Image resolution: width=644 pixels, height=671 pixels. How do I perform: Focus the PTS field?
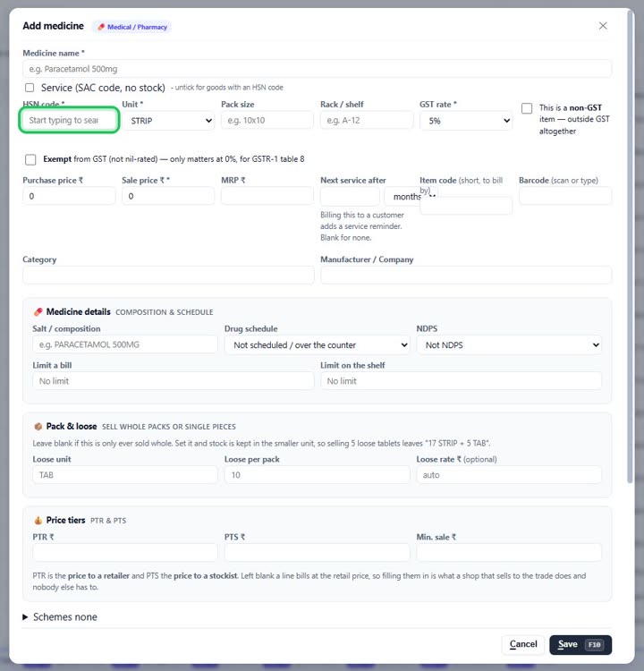point(317,553)
